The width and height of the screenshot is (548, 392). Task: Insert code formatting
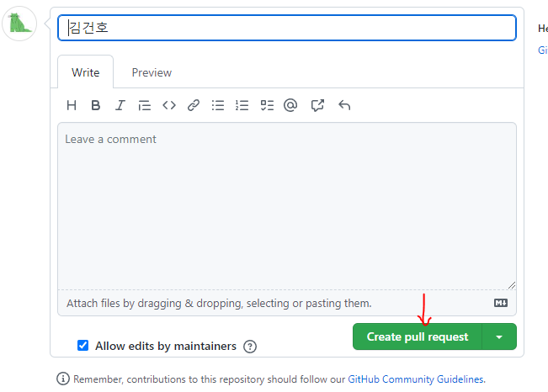tap(169, 105)
